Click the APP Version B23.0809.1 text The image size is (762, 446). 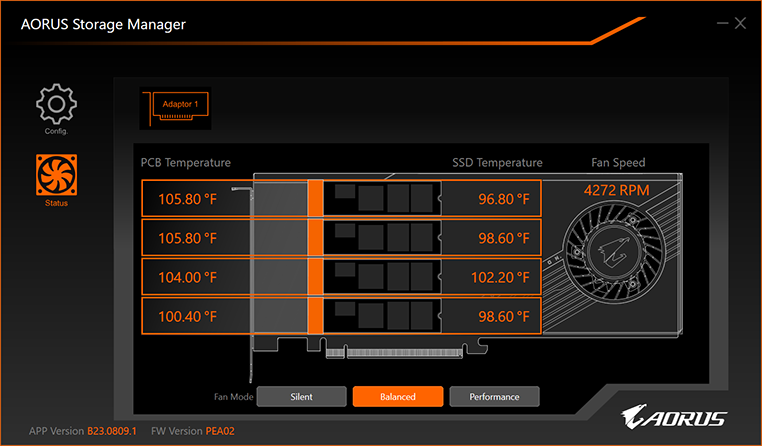[x=83, y=430]
